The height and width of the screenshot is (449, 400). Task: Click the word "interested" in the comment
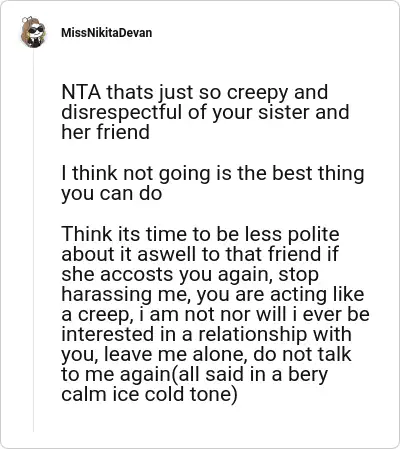(108, 334)
